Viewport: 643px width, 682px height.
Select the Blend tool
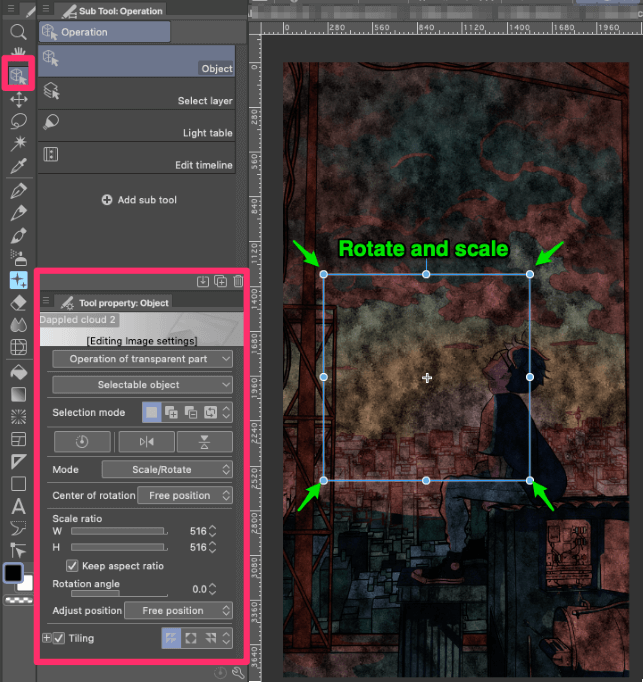coord(19,324)
